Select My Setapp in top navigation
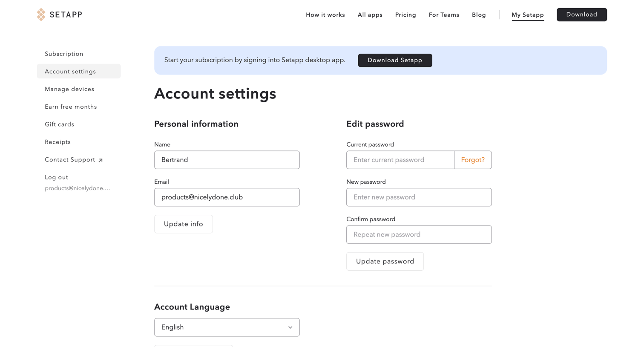The image size is (644, 347). coord(528,15)
